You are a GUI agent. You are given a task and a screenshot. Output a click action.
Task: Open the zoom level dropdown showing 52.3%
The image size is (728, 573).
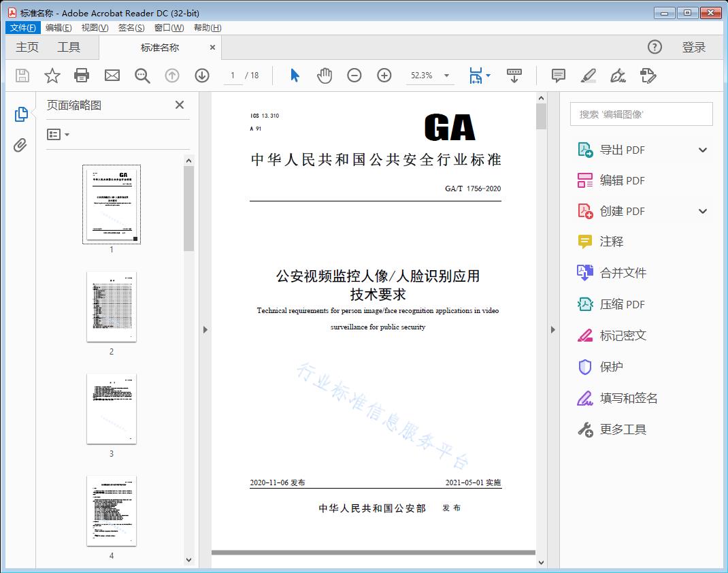coord(430,76)
